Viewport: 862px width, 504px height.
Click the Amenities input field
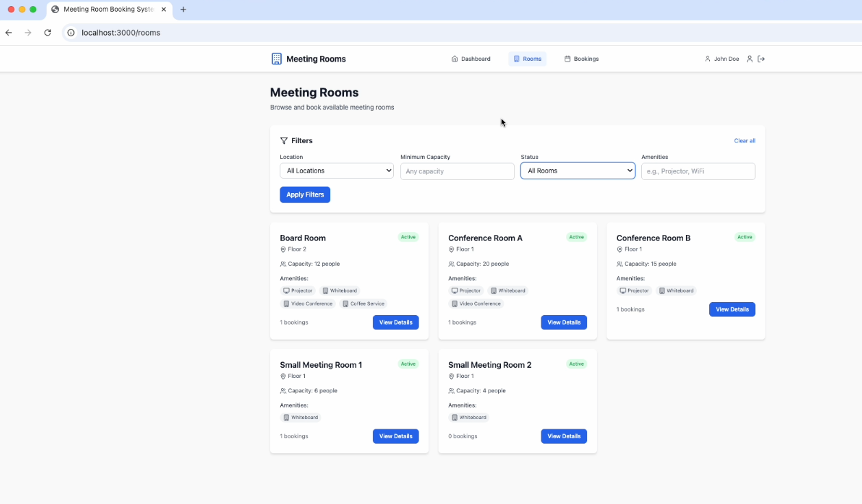[698, 171]
